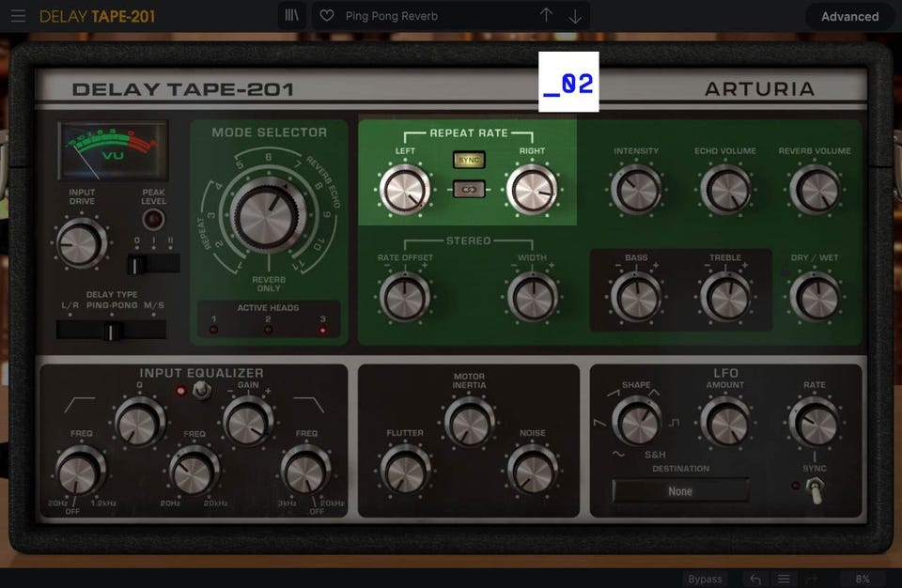The height and width of the screenshot is (588, 902).
Task: Click the REVERB ONLY mode label
Action: pyautogui.click(x=268, y=284)
